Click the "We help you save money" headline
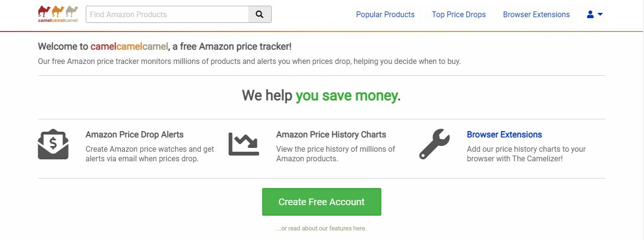Viewport: 644px width, 240px height. click(321, 95)
